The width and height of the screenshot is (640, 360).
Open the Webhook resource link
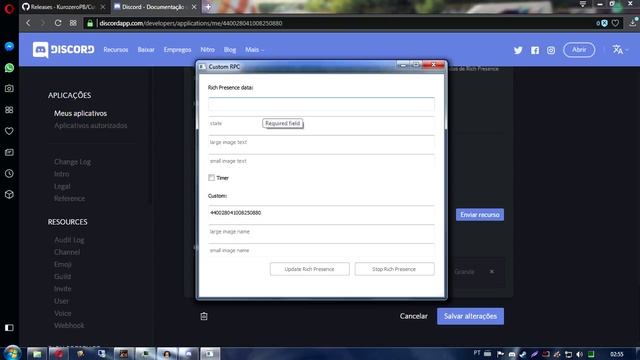(x=69, y=325)
